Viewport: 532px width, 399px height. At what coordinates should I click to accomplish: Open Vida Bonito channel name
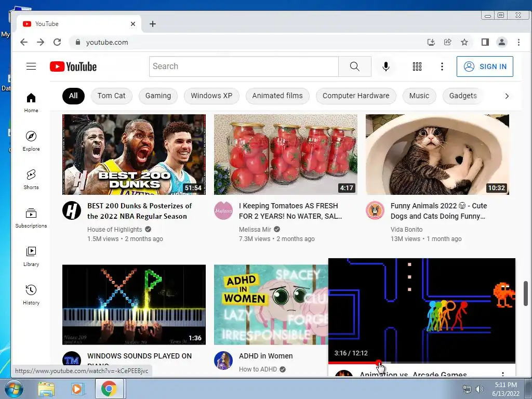click(x=406, y=229)
